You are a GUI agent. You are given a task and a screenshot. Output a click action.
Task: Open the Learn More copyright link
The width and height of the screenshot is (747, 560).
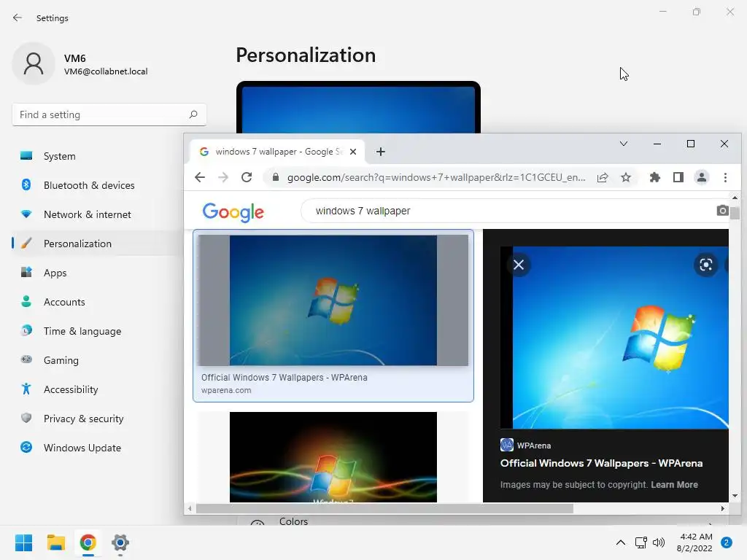(x=674, y=484)
